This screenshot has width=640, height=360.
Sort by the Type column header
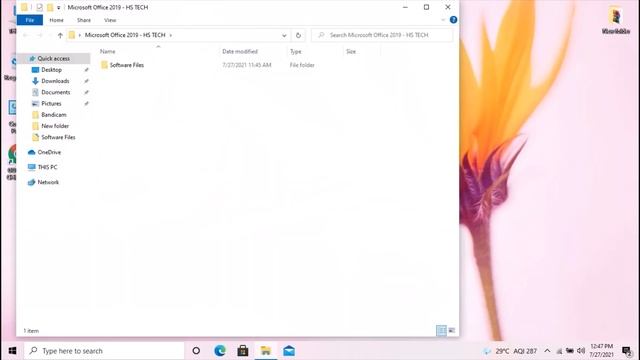(x=296, y=51)
